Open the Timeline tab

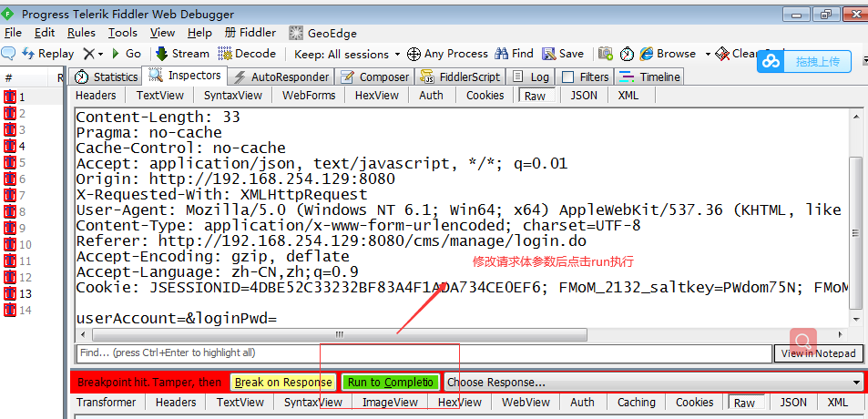(649, 77)
